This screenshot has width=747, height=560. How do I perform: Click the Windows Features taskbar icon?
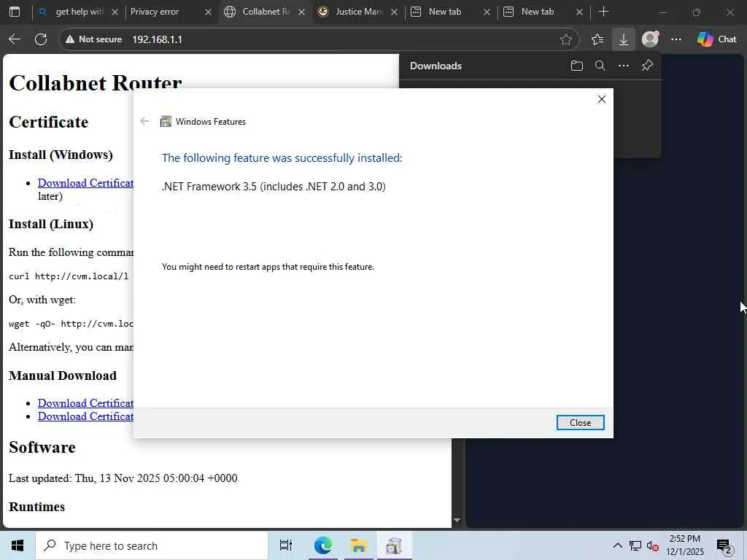394,545
